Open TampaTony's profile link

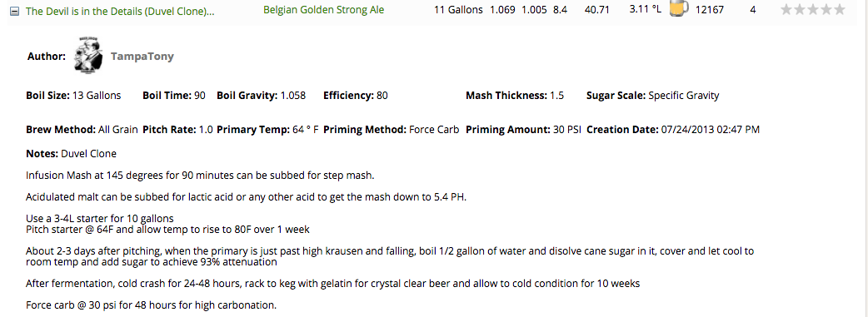[x=142, y=57]
